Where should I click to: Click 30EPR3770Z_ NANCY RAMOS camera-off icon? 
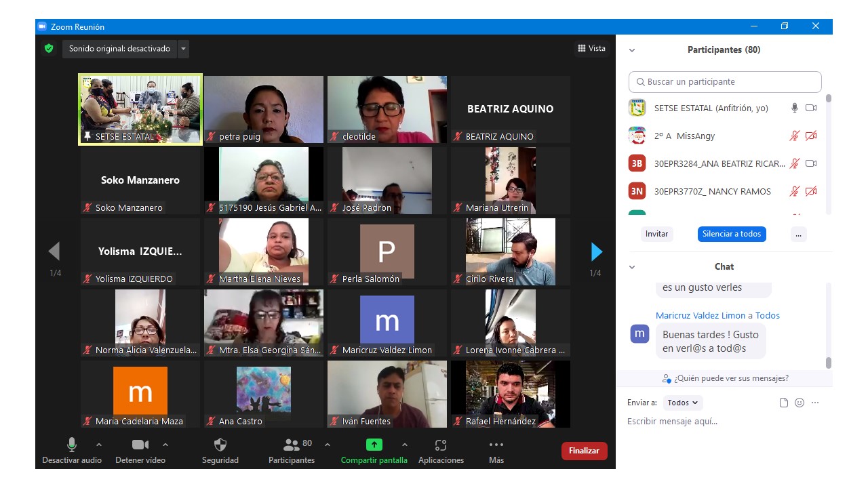811,191
